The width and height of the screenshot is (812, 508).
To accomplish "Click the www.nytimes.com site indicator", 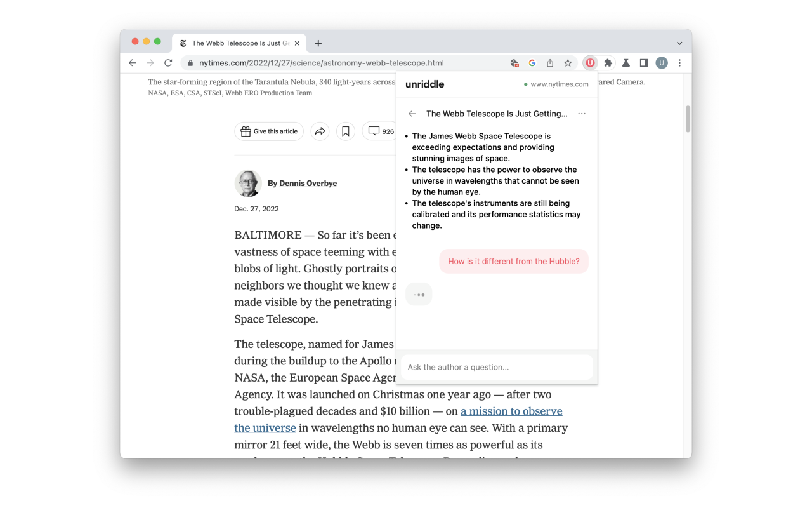I will coord(556,84).
